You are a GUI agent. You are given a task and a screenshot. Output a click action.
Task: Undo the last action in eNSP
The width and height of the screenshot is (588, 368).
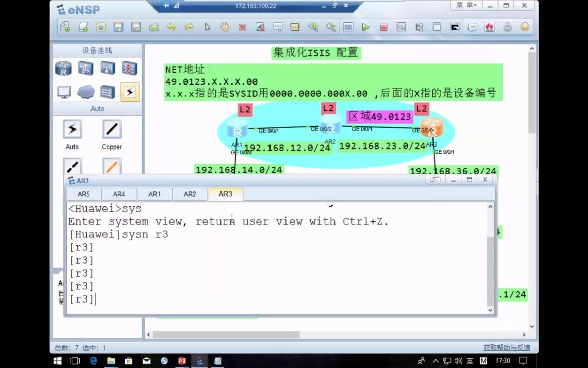(x=171, y=27)
